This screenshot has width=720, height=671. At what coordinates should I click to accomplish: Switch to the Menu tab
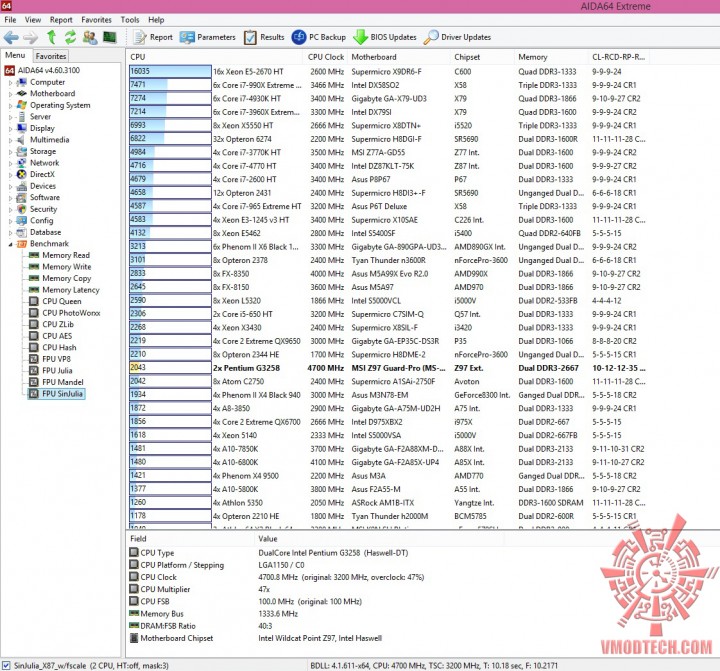click(15, 56)
